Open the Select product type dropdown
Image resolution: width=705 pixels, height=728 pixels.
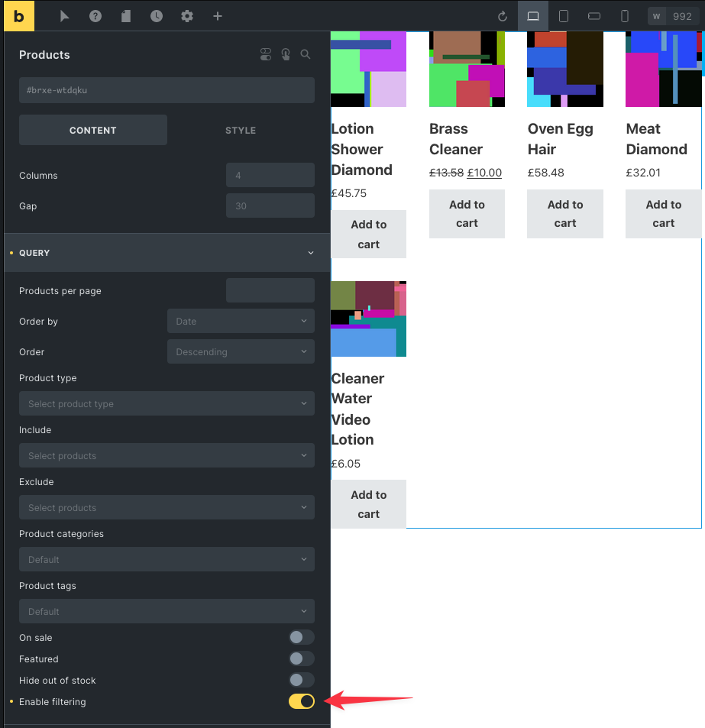(x=167, y=403)
